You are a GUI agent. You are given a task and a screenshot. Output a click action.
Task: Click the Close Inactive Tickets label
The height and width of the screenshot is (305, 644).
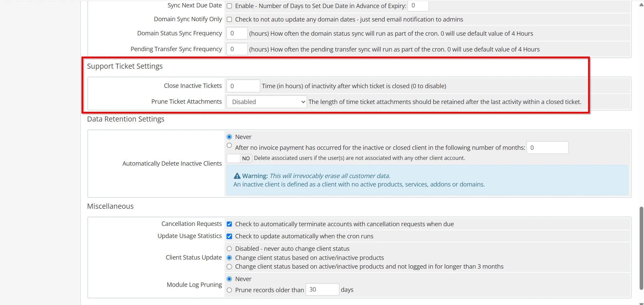pos(193,86)
